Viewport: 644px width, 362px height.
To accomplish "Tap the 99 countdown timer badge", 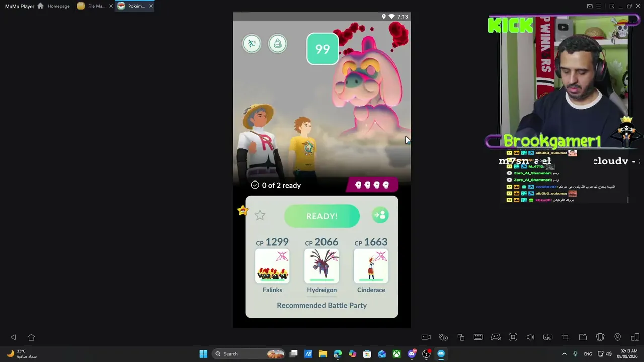I will pos(323,49).
